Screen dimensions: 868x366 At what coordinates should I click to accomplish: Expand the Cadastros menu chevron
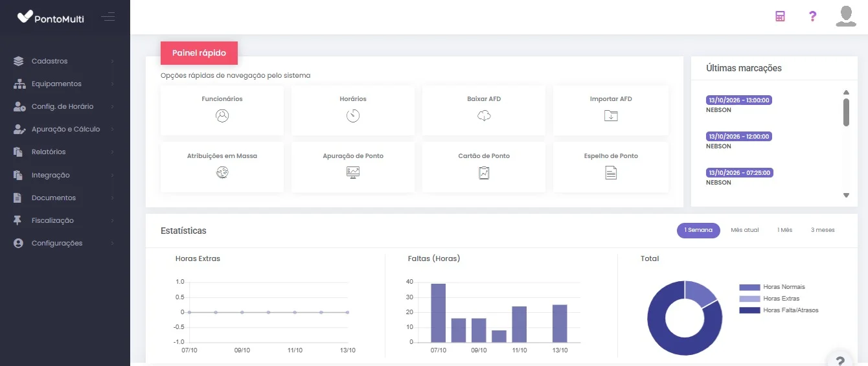click(112, 61)
